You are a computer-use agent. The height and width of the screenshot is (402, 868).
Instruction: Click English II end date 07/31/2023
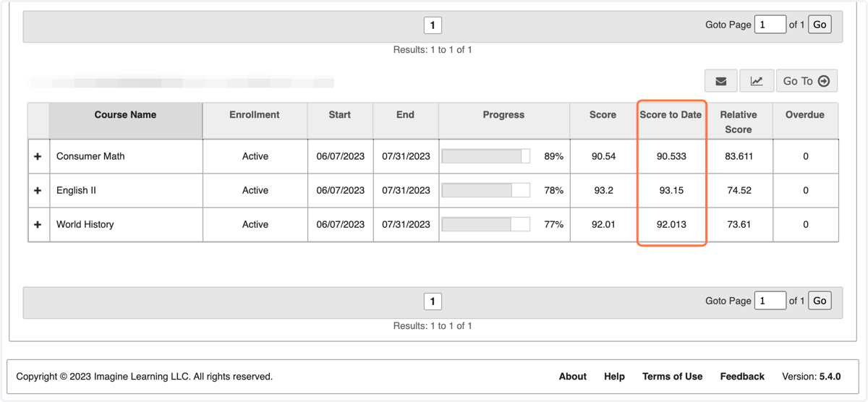point(406,190)
